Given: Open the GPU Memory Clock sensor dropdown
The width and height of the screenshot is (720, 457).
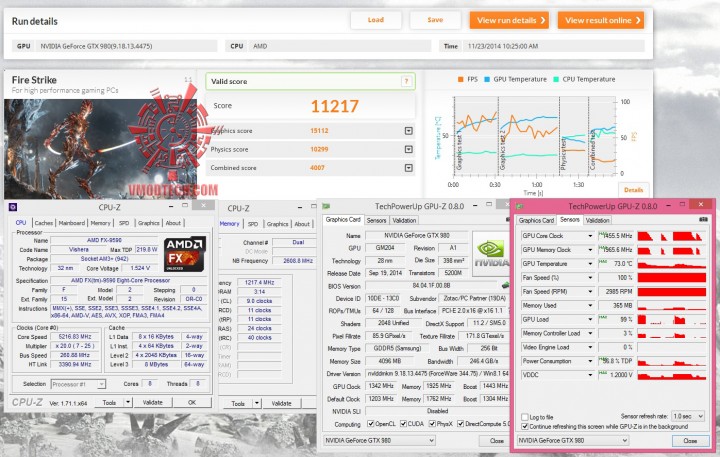Looking at the screenshot, I should [590, 250].
